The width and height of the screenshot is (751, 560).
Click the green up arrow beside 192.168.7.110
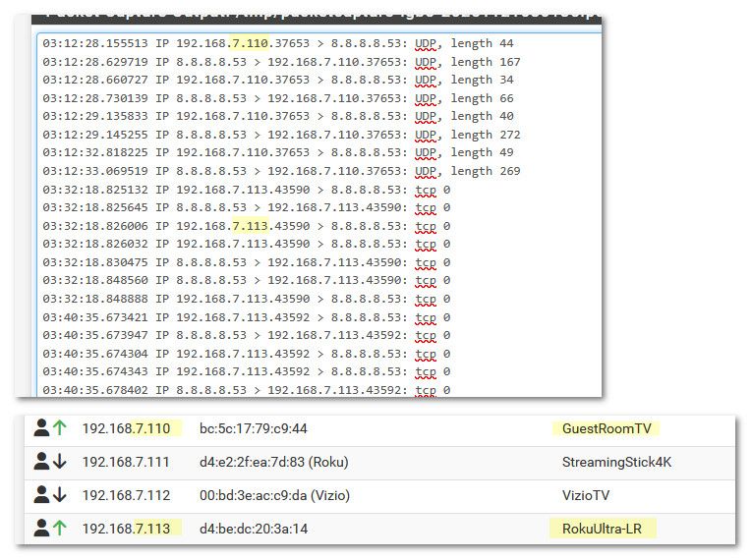[x=59, y=428]
